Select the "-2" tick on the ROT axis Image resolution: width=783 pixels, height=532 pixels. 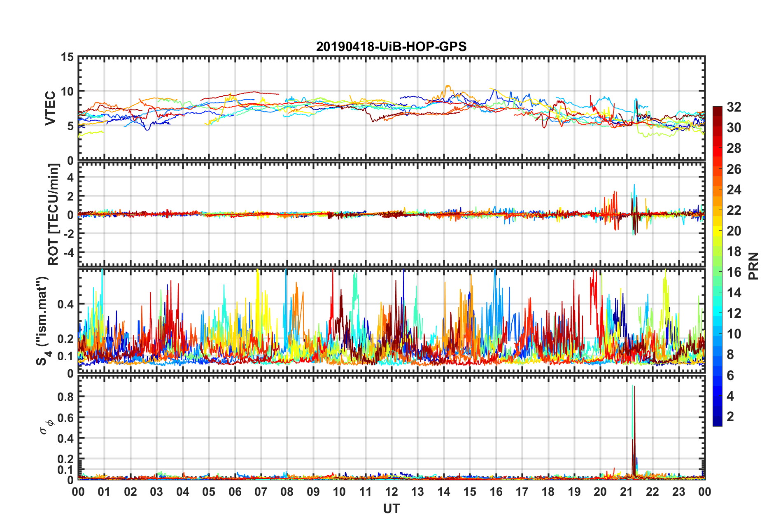(69, 233)
